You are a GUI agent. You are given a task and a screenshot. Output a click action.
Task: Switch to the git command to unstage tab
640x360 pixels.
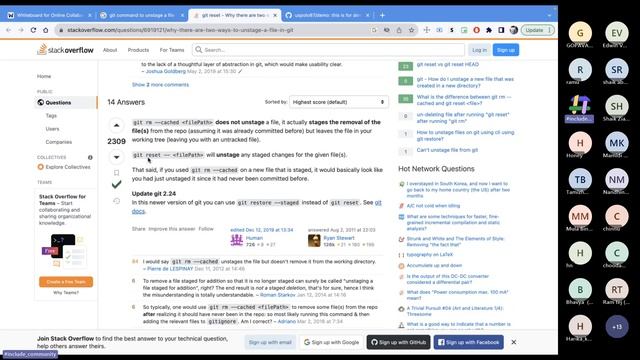click(142, 15)
